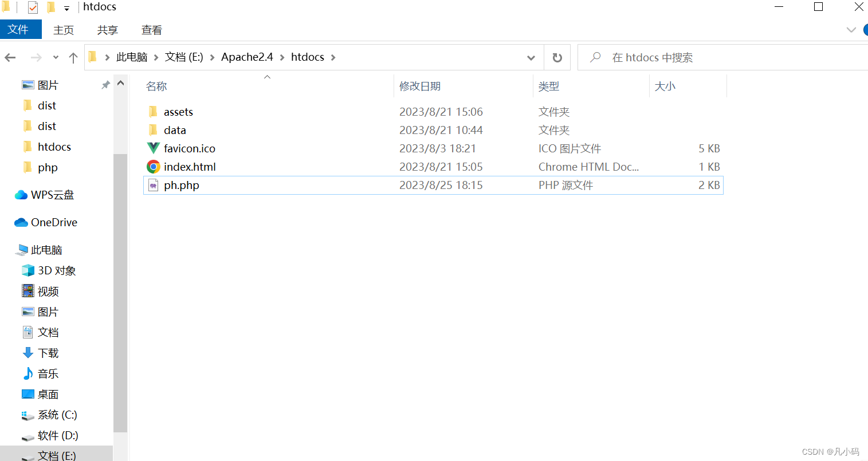Expand the quick access toolbar customization menu

pyautogui.click(x=66, y=7)
